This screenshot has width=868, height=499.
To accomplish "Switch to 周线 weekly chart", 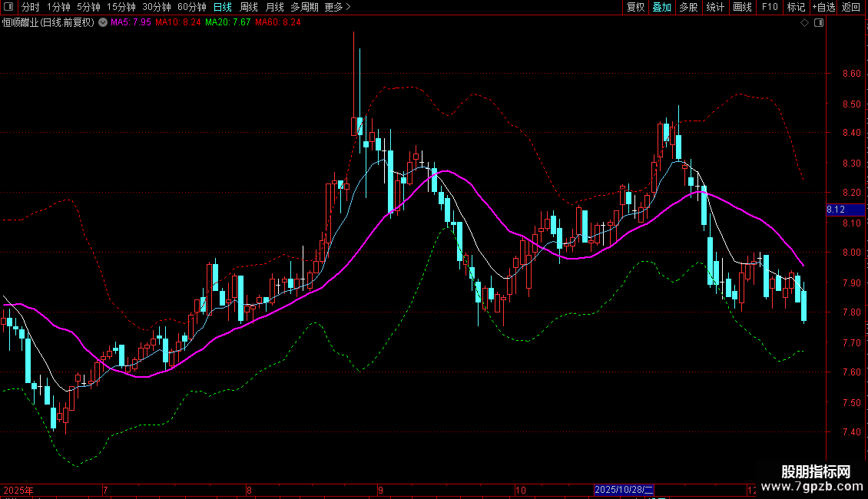I will (x=249, y=7).
